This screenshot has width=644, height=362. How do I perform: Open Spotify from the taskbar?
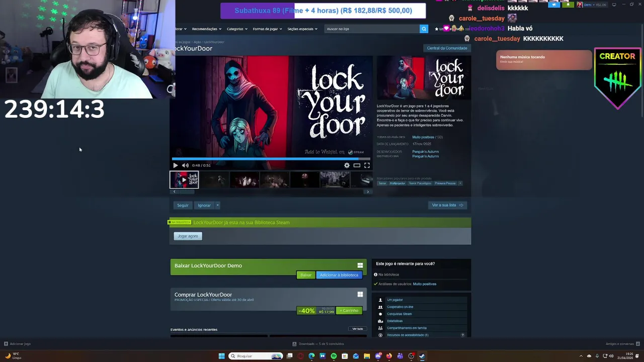tap(334, 356)
